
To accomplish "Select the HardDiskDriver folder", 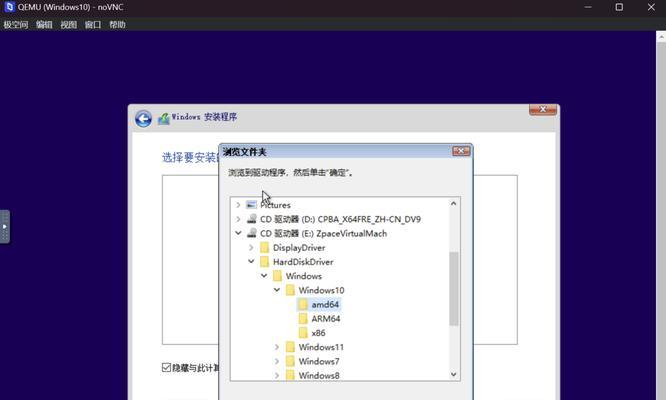I will [303, 262].
